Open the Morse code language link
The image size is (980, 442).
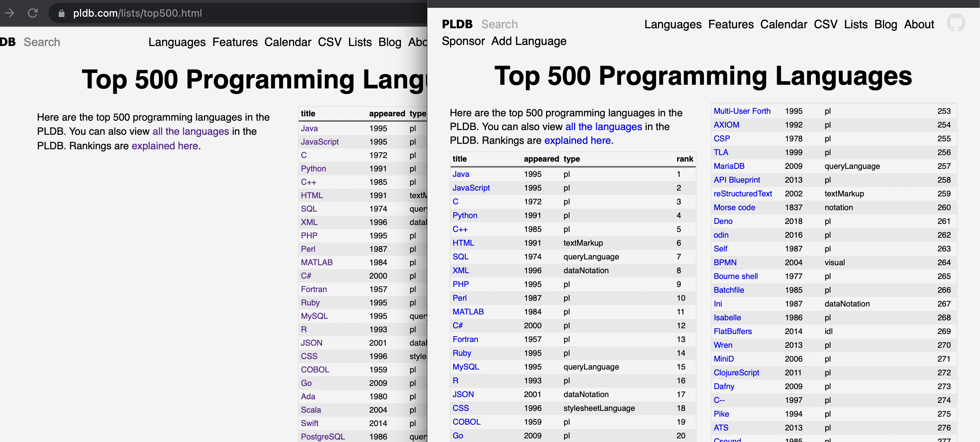734,208
